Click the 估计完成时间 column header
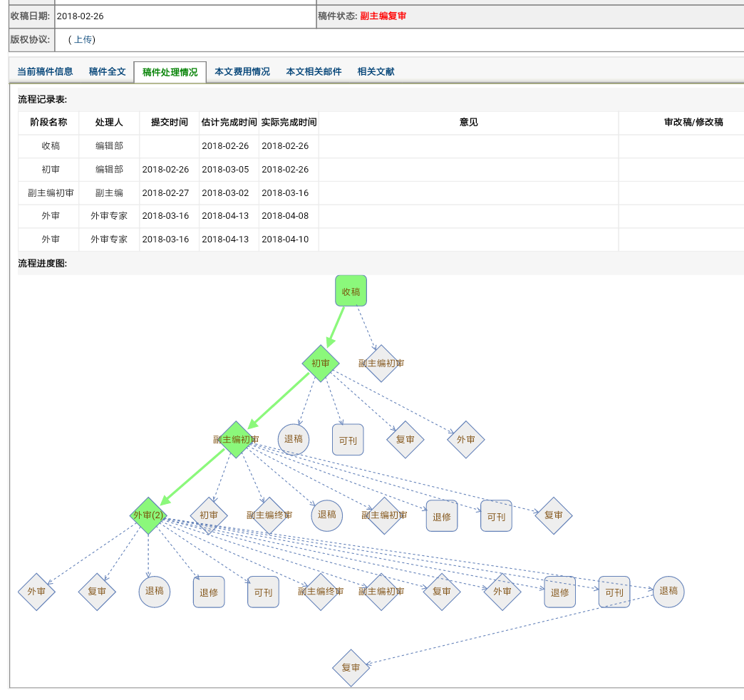 click(229, 123)
